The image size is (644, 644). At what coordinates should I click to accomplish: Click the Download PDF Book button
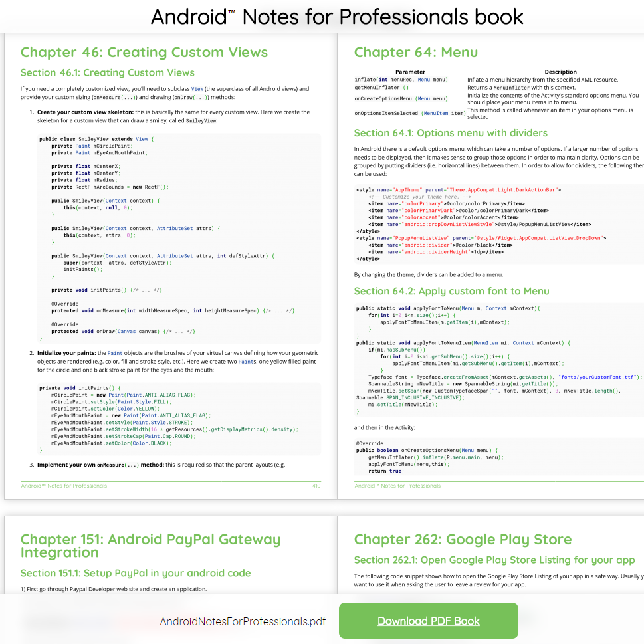point(428,621)
